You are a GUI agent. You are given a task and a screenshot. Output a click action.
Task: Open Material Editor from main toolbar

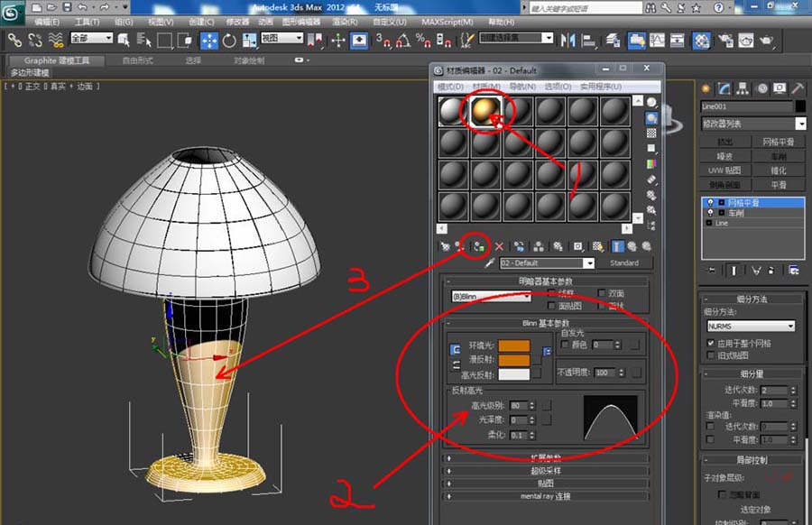[x=701, y=41]
